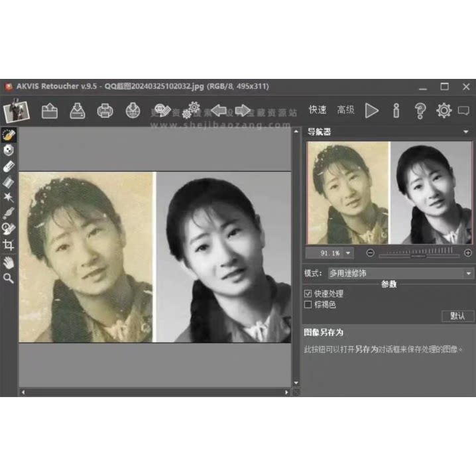Click the 默认 reset button
476x476 pixels.
tap(457, 316)
